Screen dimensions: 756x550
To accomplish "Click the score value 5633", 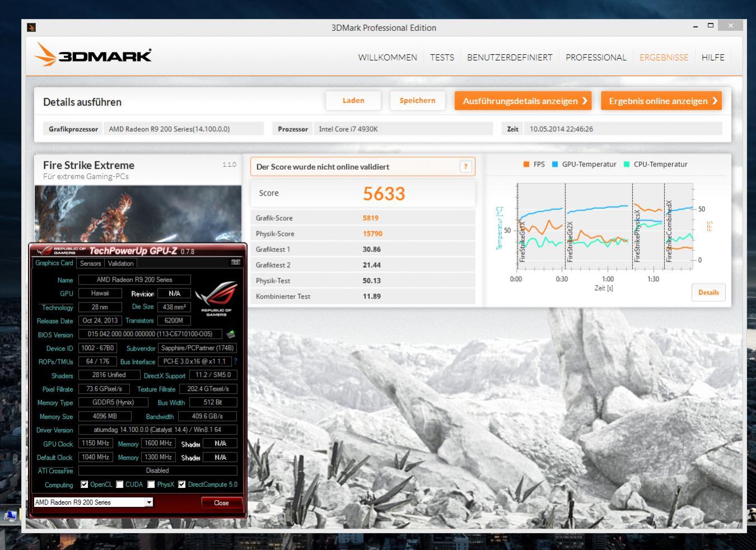I will click(x=384, y=193).
